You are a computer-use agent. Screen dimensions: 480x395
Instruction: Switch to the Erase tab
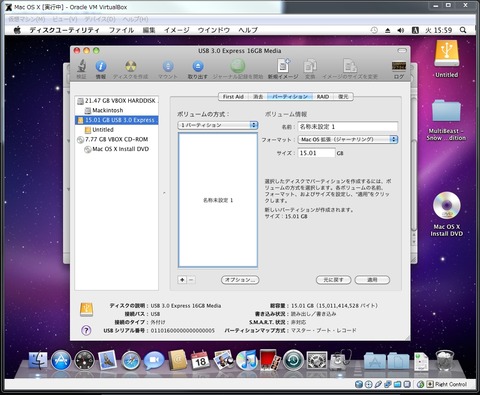[258, 97]
